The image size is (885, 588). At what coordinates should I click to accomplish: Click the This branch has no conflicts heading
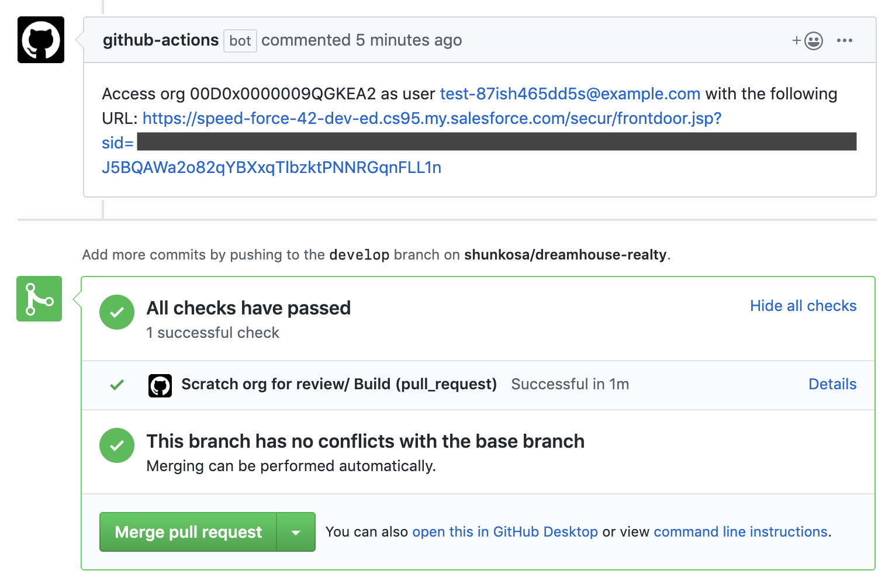[x=365, y=441]
